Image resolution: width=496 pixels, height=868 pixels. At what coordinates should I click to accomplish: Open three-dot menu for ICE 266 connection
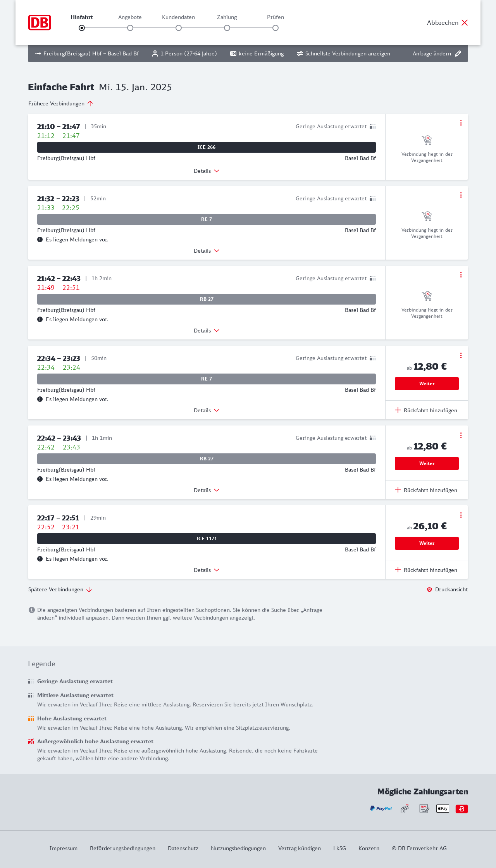(461, 123)
